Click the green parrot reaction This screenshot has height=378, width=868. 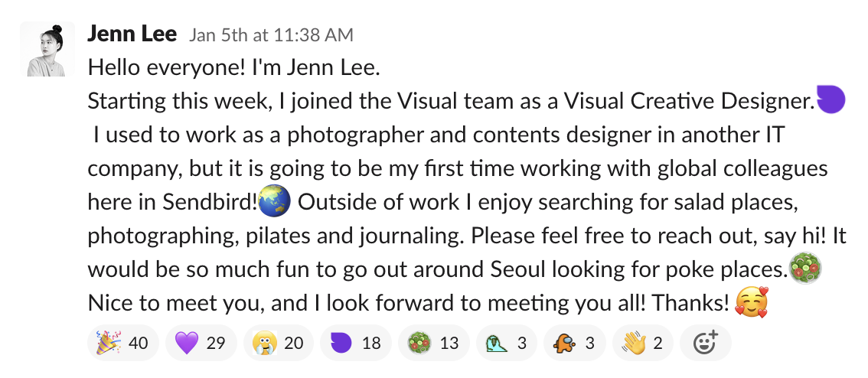(506, 343)
